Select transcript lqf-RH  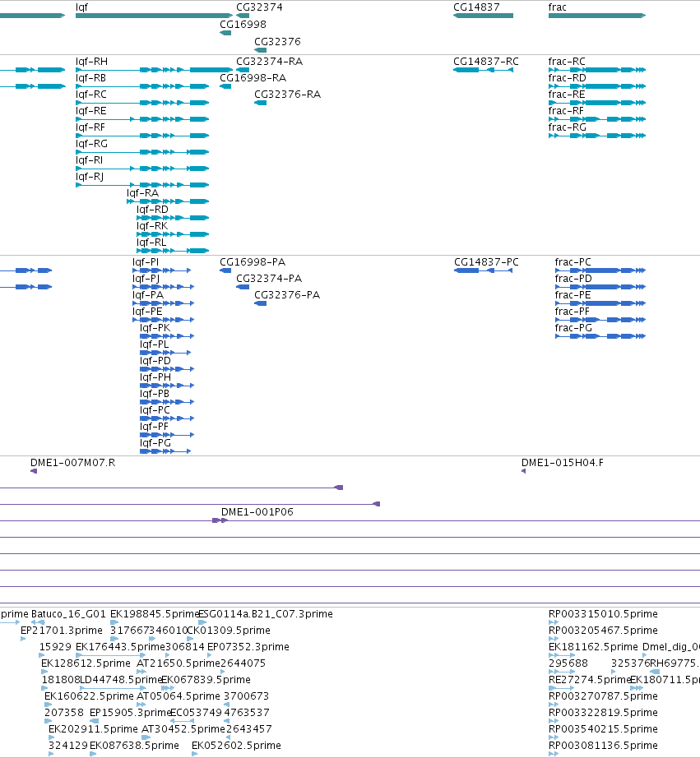point(155,70)
